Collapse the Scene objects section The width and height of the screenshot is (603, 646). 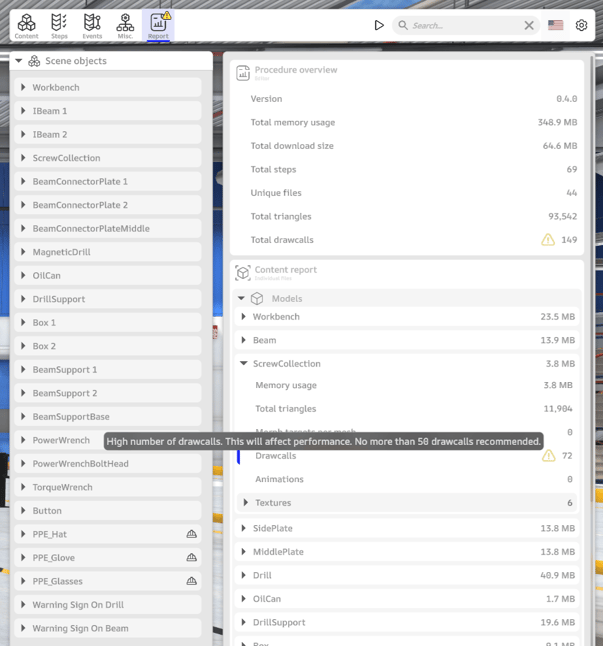tap(19, 61)
